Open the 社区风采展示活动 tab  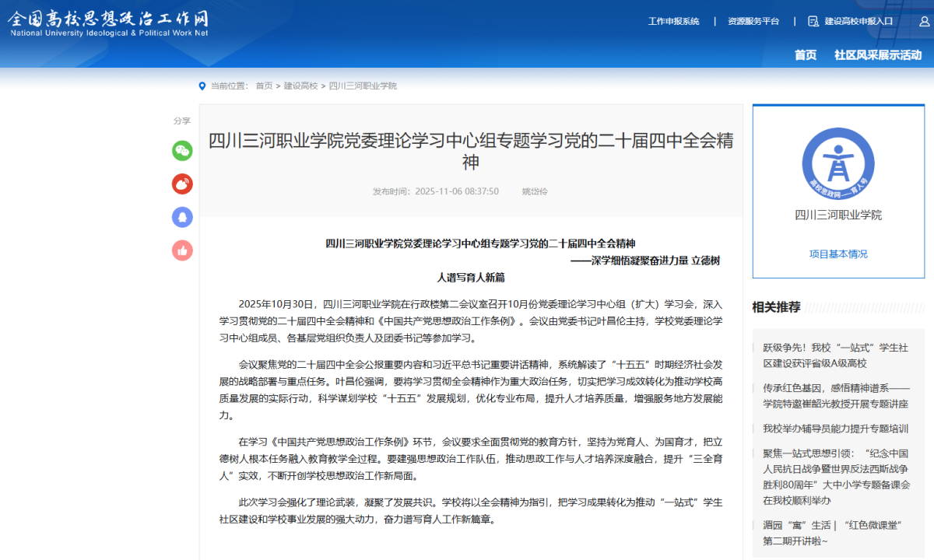[x=876, y=55]
